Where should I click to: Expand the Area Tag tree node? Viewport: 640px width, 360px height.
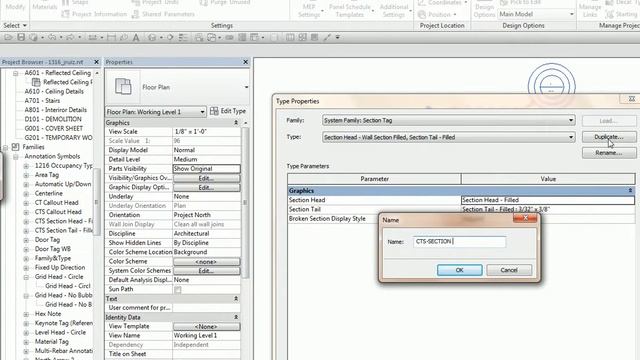[26, 175]
